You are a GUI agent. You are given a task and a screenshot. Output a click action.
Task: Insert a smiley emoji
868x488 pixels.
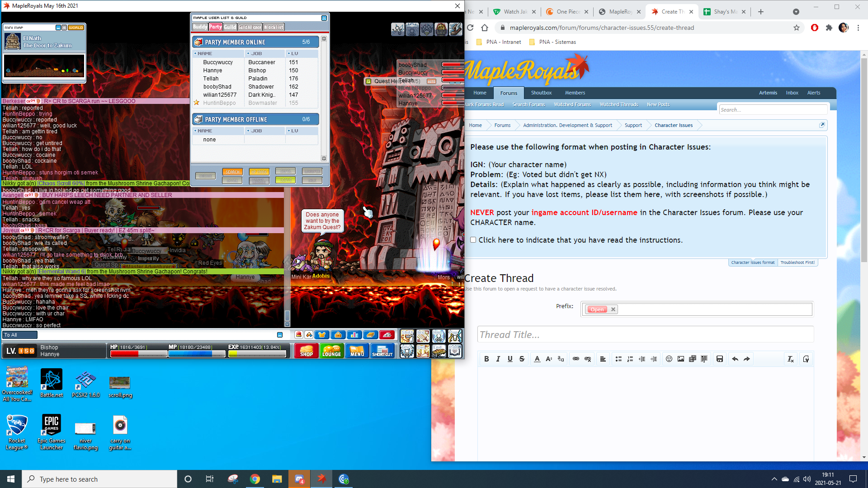(669, 359)
